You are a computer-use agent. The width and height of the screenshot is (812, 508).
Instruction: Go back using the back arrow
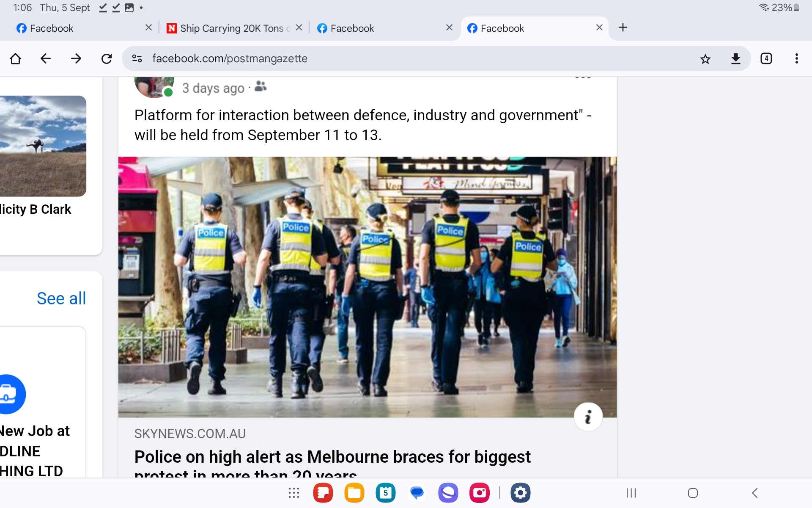pyautogui.click(x=46, y=58)
